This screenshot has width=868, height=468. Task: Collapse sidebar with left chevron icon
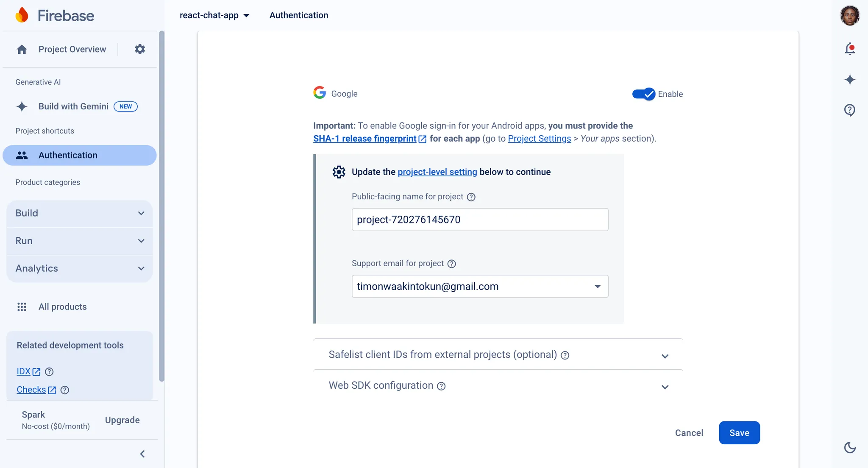pos(142,454)
